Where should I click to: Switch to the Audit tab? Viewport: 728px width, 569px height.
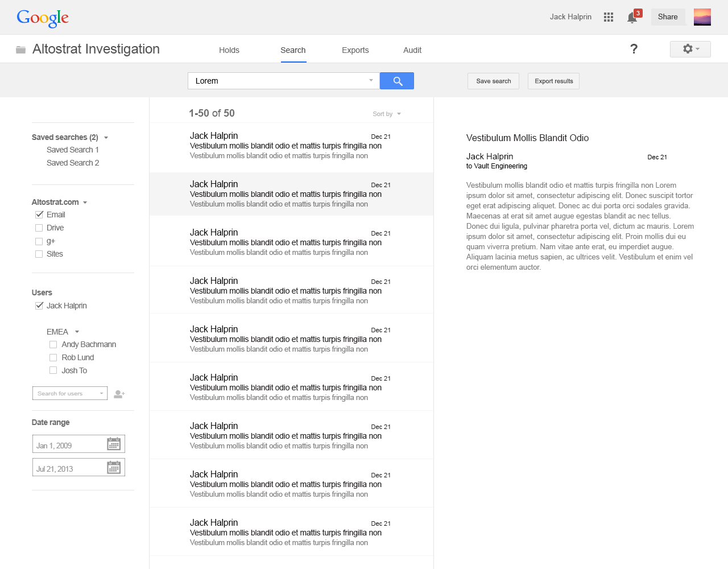[412, 50]
